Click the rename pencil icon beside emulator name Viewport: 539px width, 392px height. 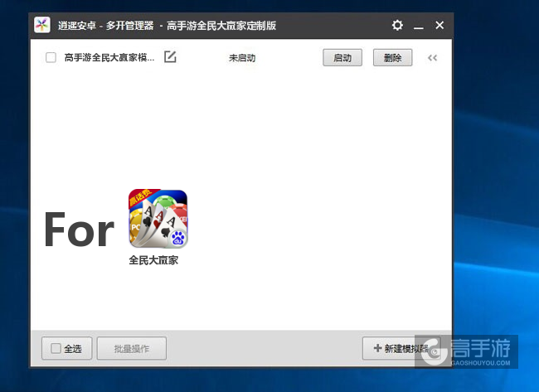tap(170, 57)
